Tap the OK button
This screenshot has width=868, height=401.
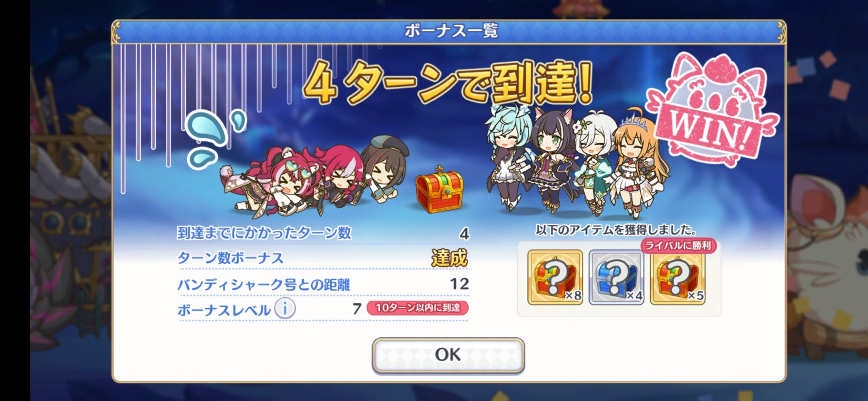tap(448, 355)
